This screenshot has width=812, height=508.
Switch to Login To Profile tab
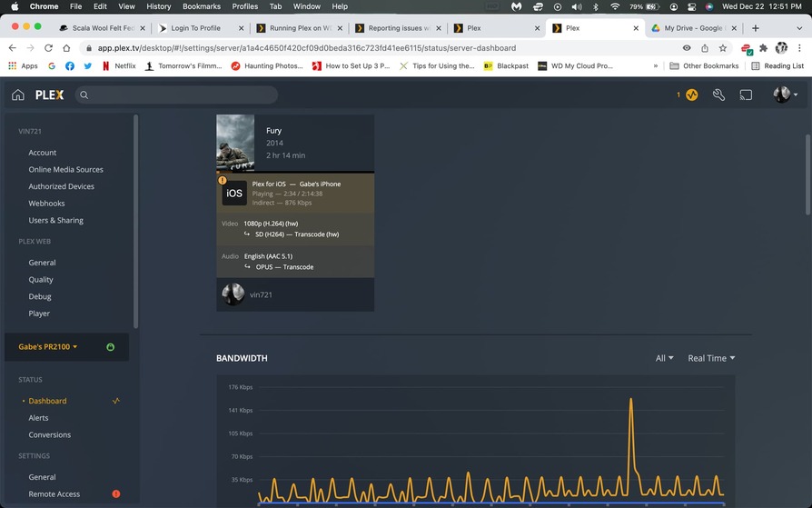pyautogui.click(x=201, y=28)
